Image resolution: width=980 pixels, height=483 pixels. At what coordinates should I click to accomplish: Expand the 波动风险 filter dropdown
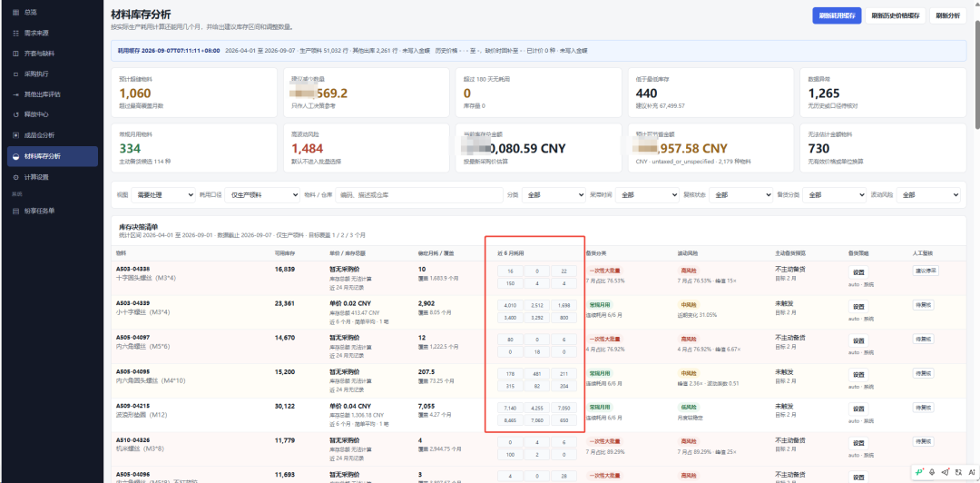pos(928,195)
